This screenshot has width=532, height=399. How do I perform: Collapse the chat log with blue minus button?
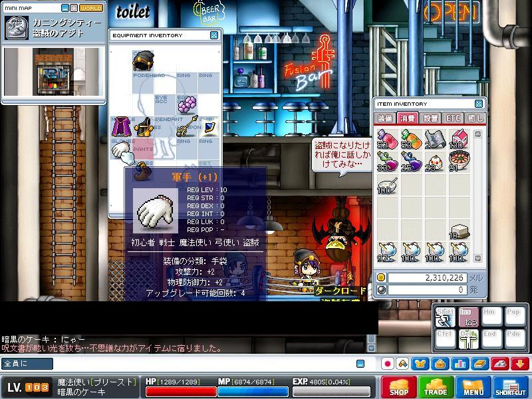point(360,364)
